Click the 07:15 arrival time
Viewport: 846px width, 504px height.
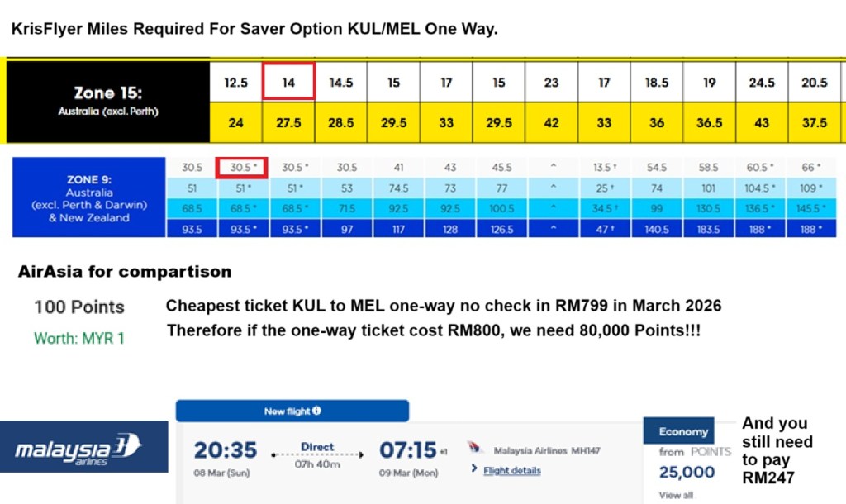(x=407, y=450)
